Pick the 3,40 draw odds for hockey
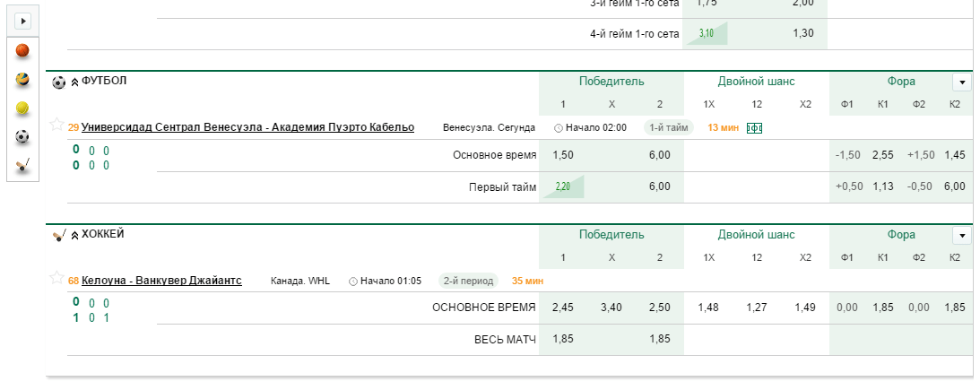 pos(611,308)
